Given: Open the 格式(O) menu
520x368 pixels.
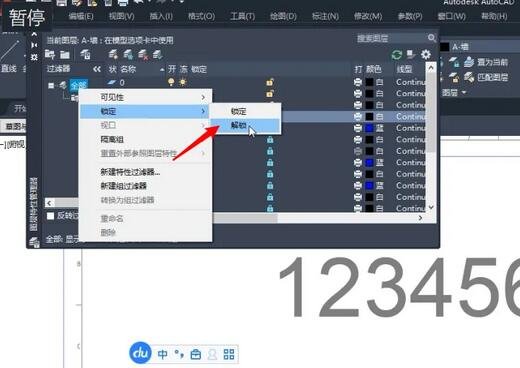Looking at the screenshot, I should click(x=201, y=16).
